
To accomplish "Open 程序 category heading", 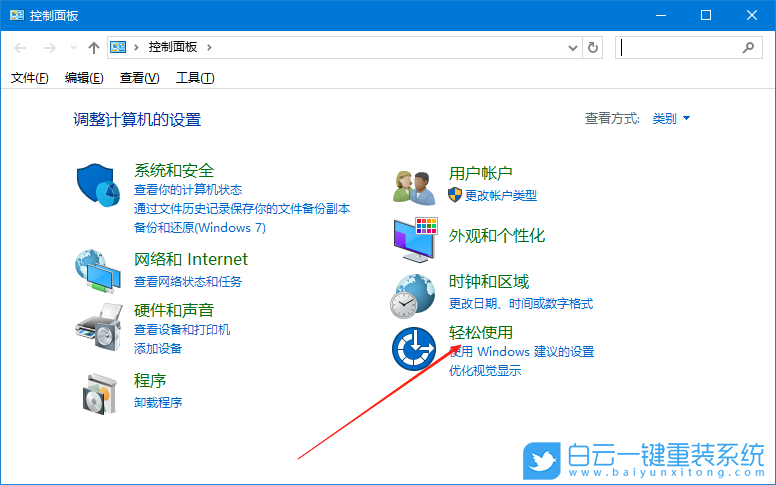I will [150, 381].
